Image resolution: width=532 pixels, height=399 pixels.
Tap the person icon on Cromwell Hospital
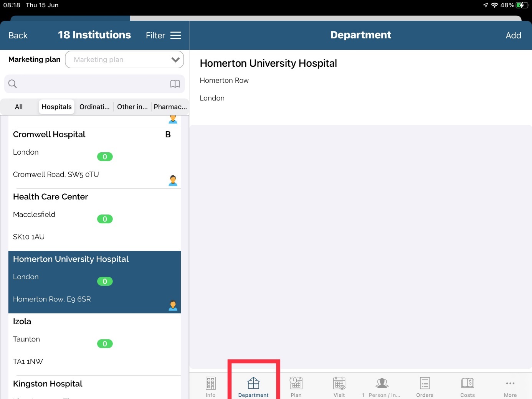(x=173, y=180)
